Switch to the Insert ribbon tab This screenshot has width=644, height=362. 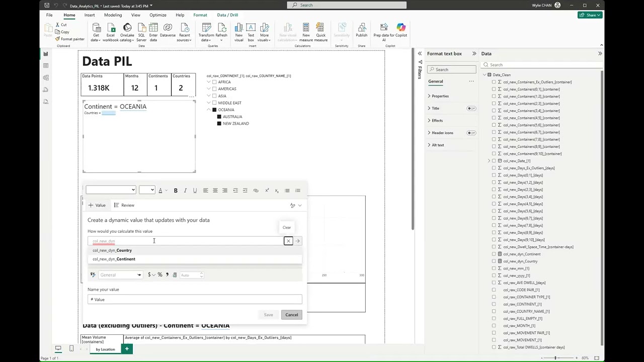[90, 15]
